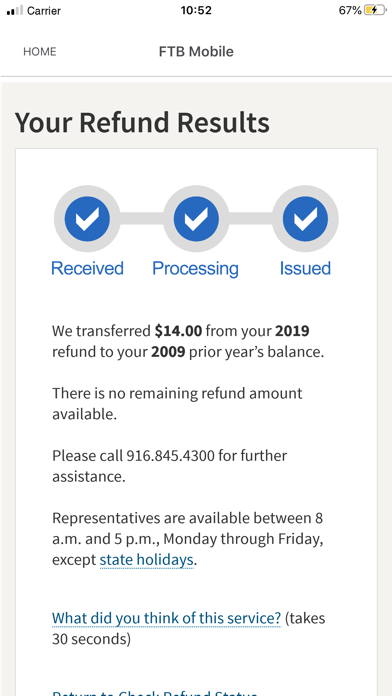Tap the 916.845.4300 phone number
The height and width of the screenshot is (696, 392).
point(170,456)
